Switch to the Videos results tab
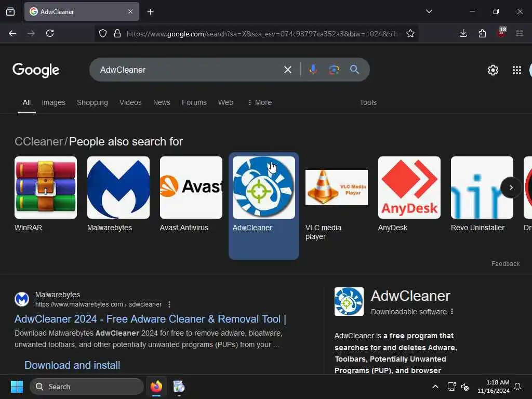Image resolution: width=532 pixels, height=399 pixels. [x=130, y=102]
